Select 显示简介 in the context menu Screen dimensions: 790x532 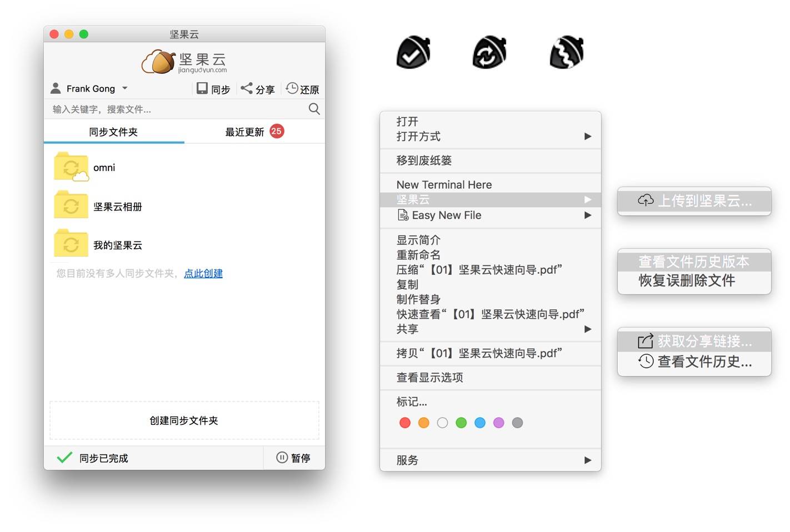pyautogui.click(x=418, y=240)
